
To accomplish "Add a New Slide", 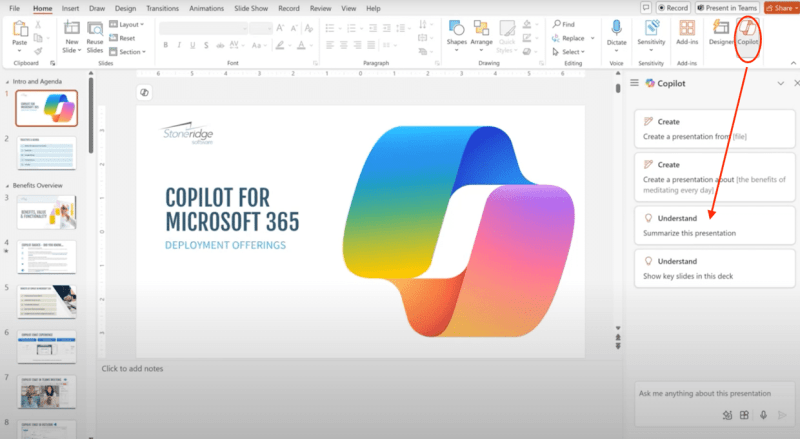I will tap(71, 36).
